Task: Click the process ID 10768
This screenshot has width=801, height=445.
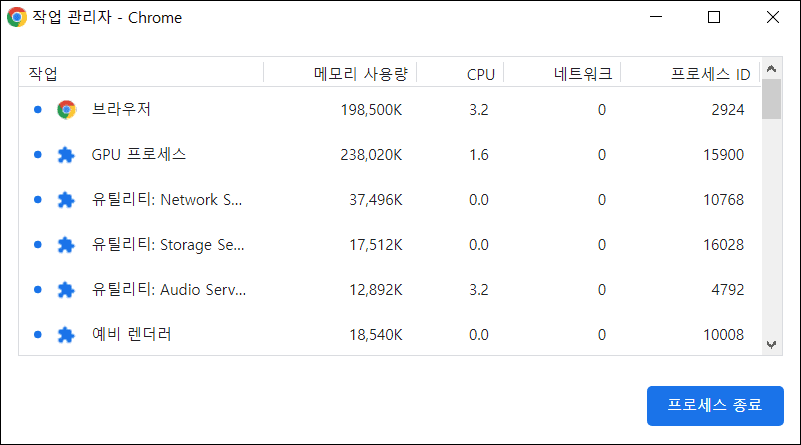Action: coord(723,200)
